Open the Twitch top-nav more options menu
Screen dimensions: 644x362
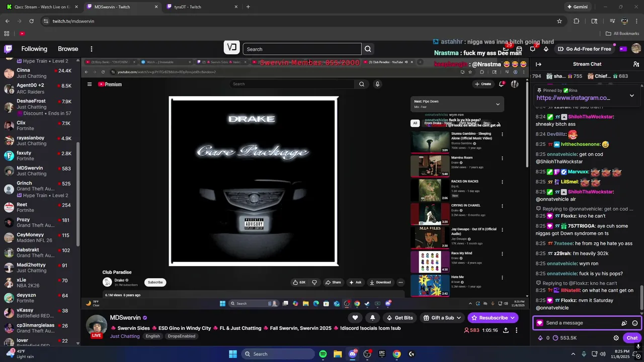coord(92,49)
